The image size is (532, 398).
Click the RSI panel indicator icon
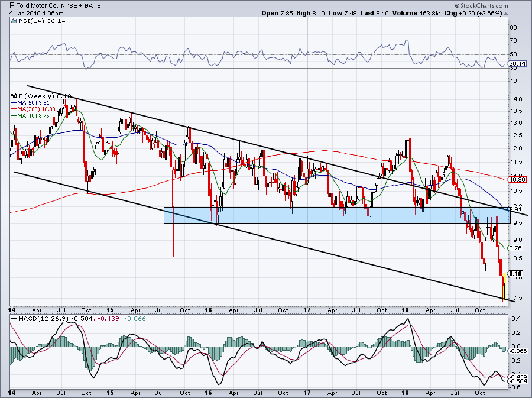pyautogui.click(x=14, y=21)
